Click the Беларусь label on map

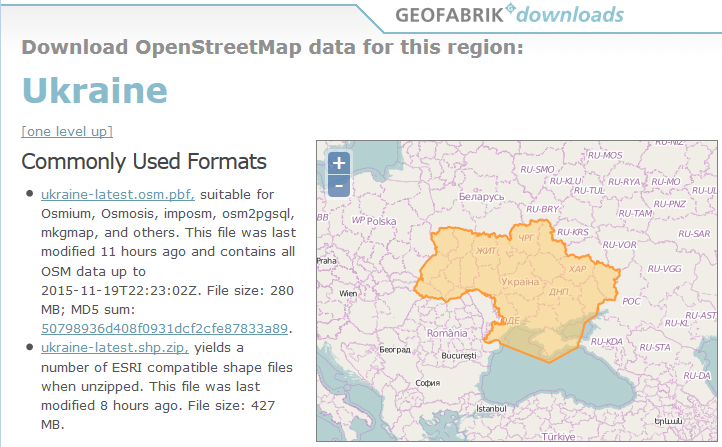tap(482, 197)
